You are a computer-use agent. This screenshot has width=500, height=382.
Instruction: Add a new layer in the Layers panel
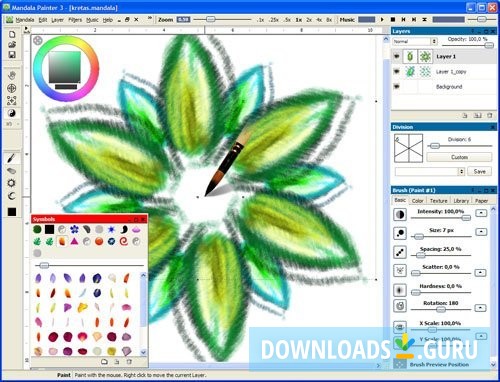(x=465, y=115)
